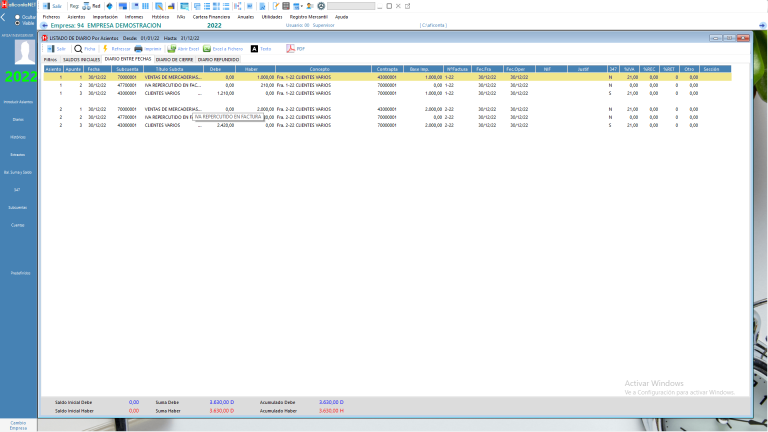Click Predefinidos in the left sidebar

tap(20, 273)
